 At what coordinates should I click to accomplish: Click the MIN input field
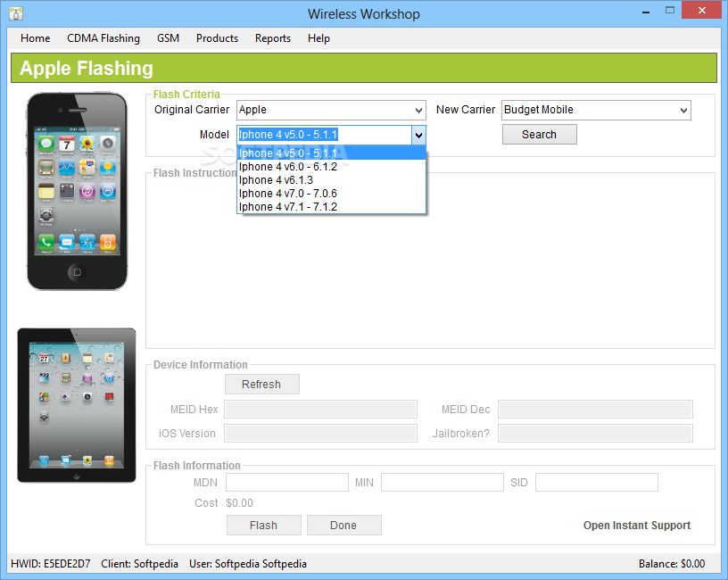tap(442, 483)
